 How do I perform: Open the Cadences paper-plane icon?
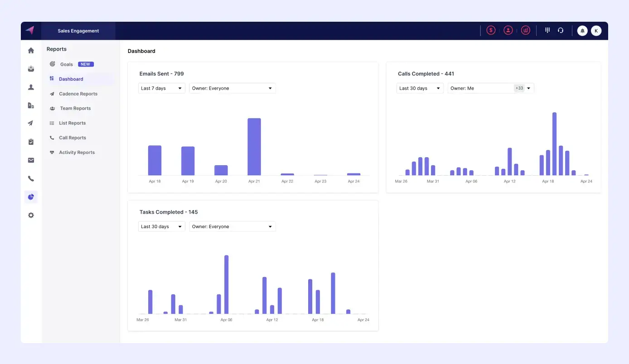pos(31,123)
